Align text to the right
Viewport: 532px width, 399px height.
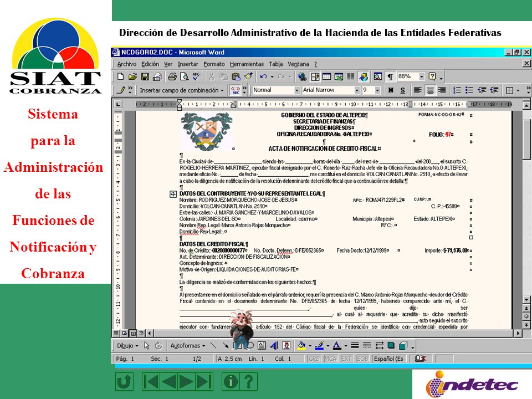point(442,90)
